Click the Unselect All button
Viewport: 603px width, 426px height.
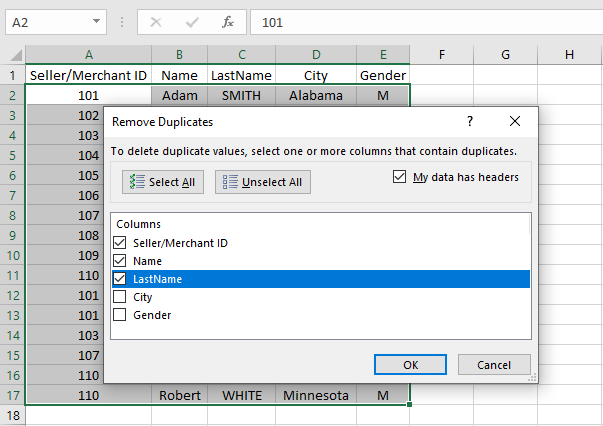click(x=263, y=182)
